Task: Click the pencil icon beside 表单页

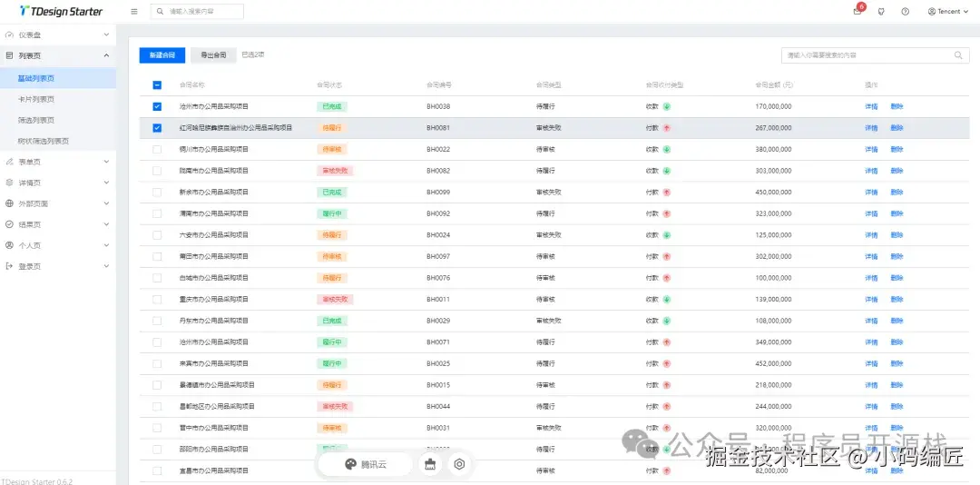Action: coord(9,162)
